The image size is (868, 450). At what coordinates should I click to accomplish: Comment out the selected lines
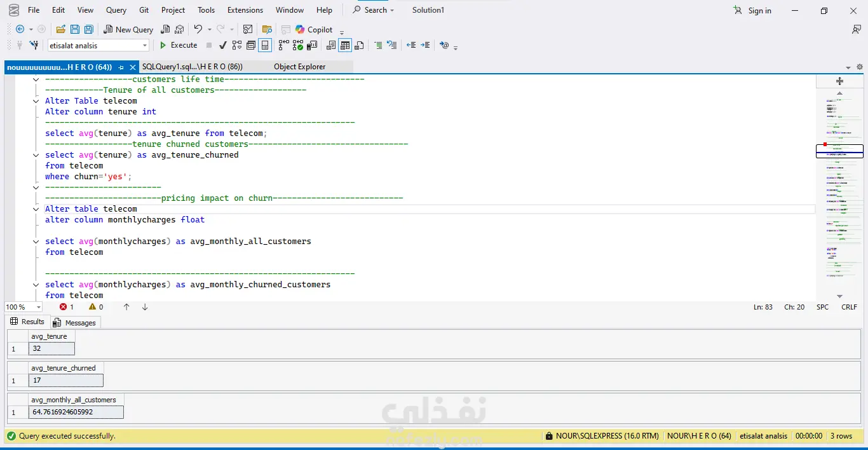pos(378,45)
